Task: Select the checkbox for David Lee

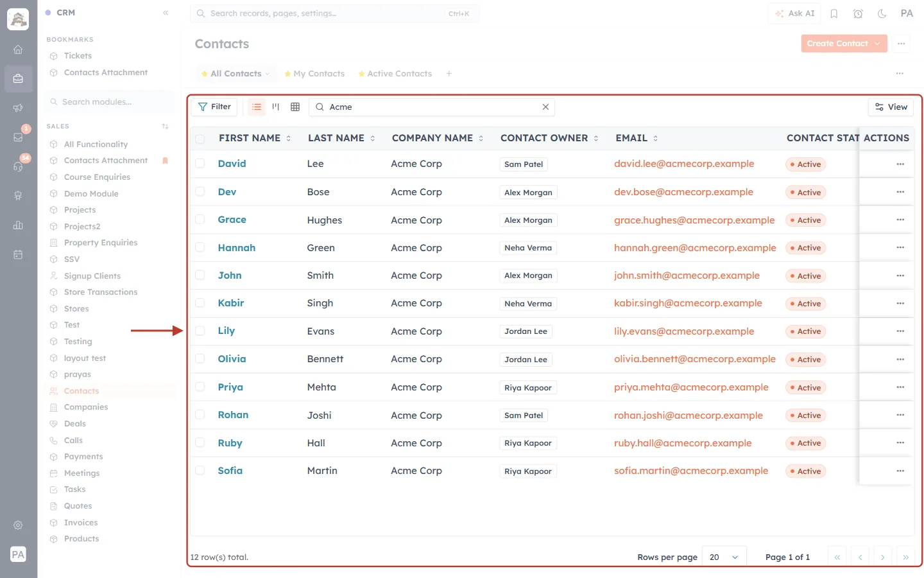Action: point(200,164)
